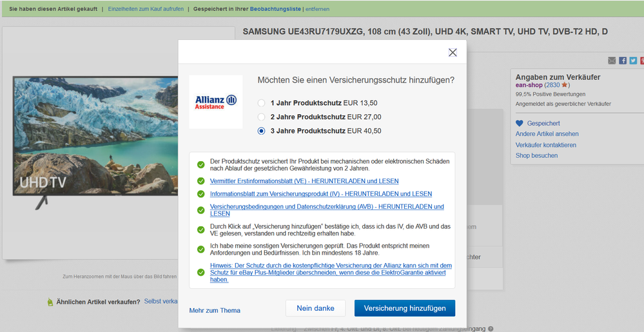
Task: Open Einzelheiten zum Kauf aufrufen link
Action: (x=146, y=9)
